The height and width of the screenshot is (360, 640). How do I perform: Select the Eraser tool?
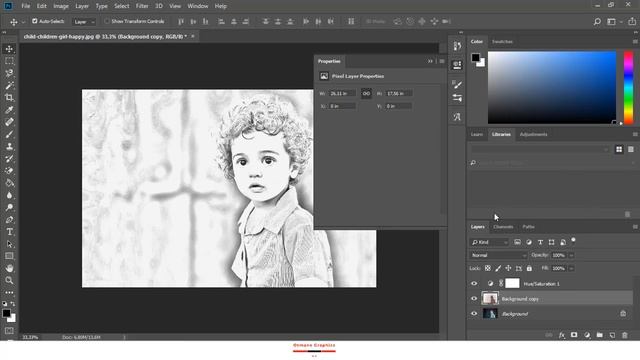tap(9, 171)
